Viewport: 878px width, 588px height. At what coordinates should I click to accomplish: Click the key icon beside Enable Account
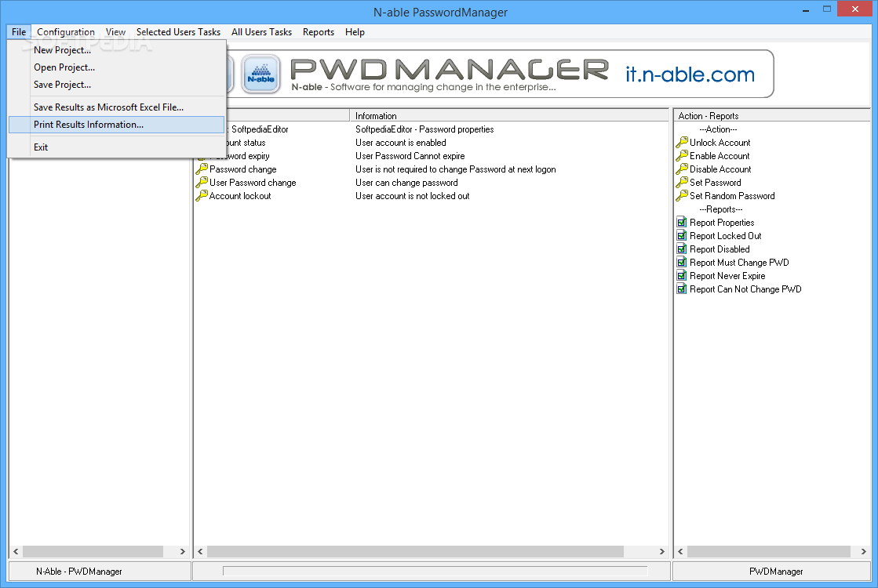(x=682, y=155)
